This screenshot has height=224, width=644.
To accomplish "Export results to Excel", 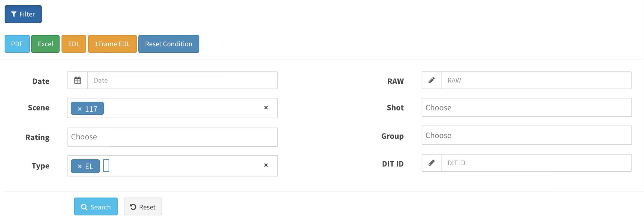I will pos(45,44).
